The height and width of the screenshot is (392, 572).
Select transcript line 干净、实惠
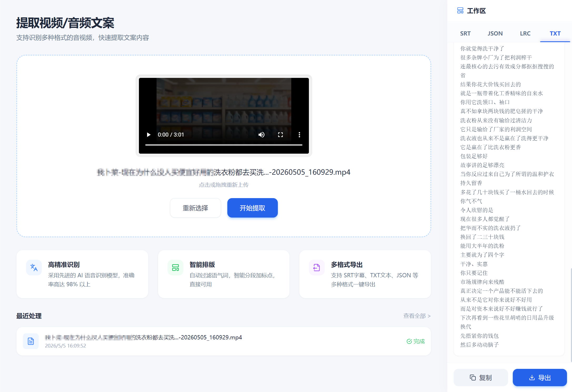(x=474, y=264)
